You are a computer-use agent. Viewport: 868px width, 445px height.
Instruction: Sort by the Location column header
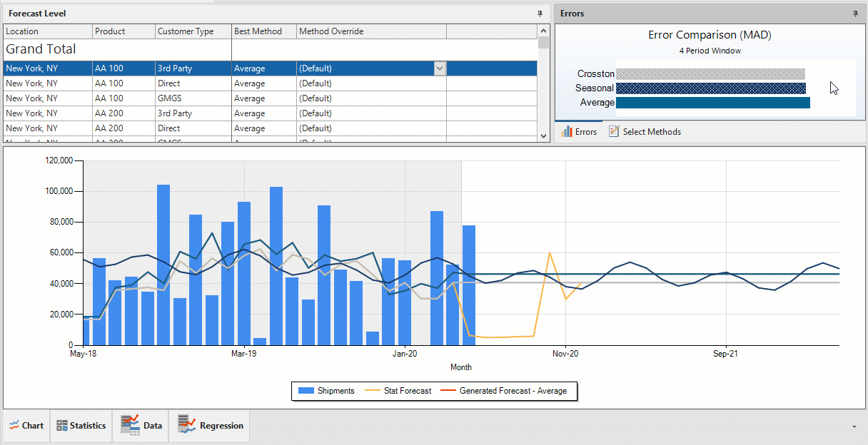point(48,31)
